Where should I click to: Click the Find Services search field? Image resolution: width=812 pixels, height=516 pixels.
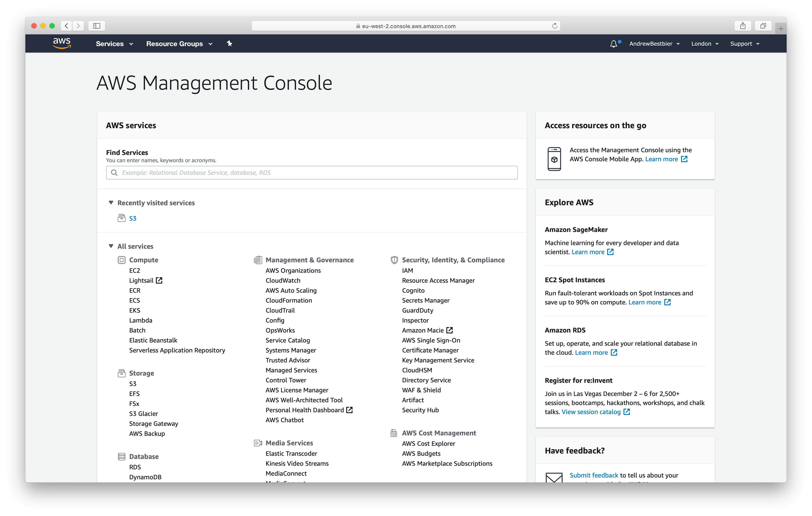point(312,173)
